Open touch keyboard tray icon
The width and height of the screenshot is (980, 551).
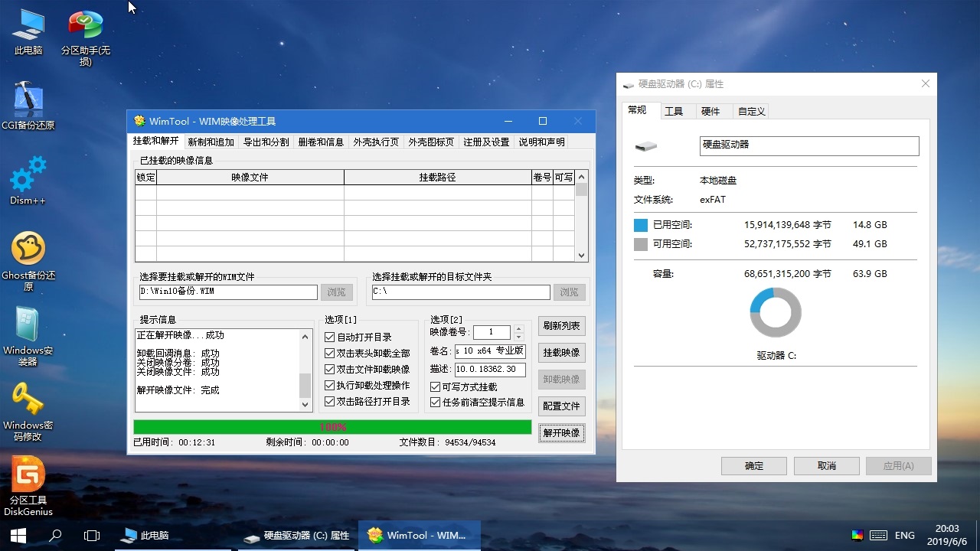point(878,536)
